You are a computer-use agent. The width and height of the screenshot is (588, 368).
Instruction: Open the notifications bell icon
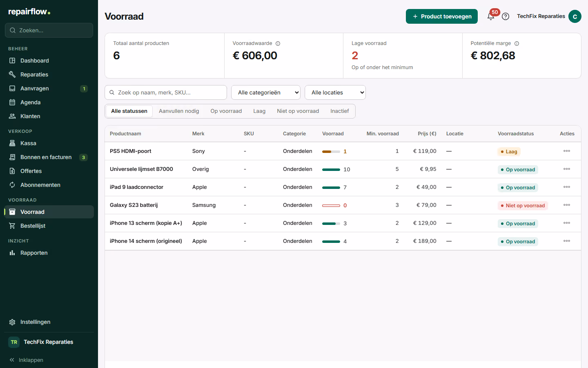pyautogui.click(x=491, y=16)
